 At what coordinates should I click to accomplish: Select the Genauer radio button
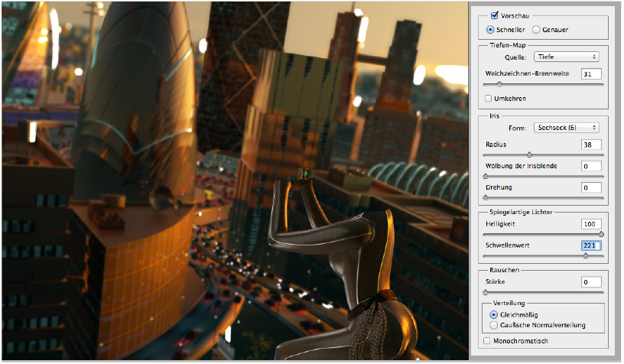coord(536,30)
